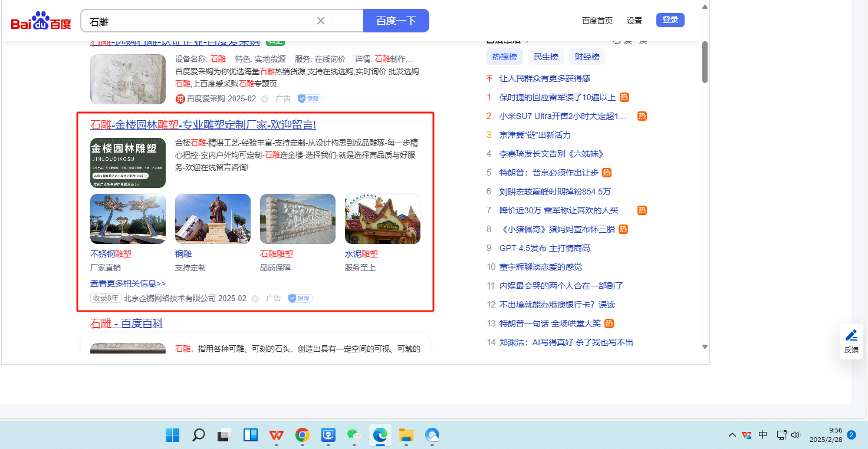Image resolution: width=868 pixels, height=449 pixels.
Task: Open Widgets panel on taskbar
Action: pos(250,435)
